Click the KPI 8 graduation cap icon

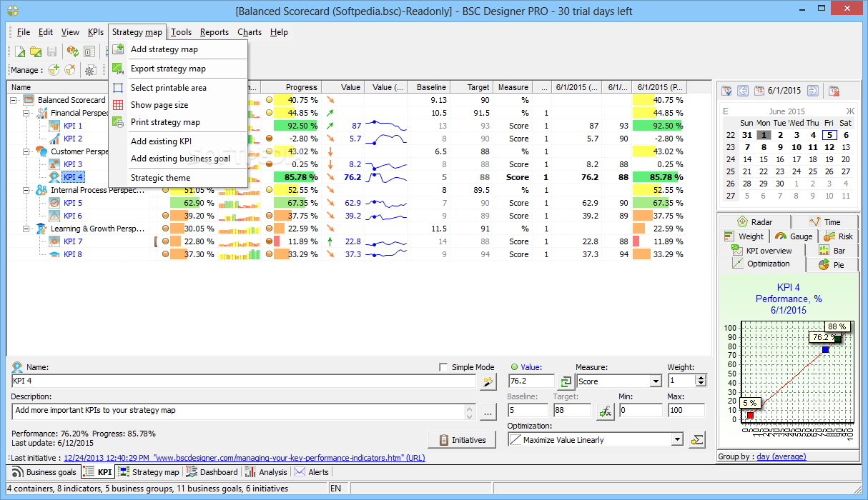[x=54, y=254]
